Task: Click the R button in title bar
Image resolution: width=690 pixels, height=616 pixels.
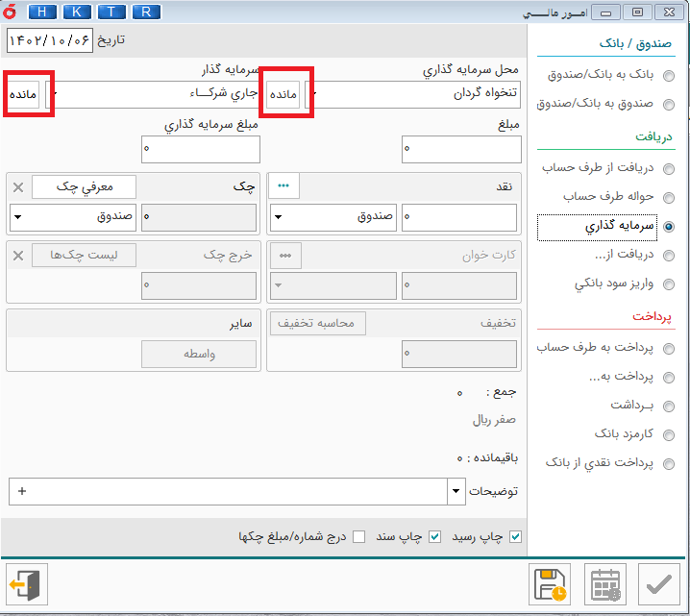Action: click(x=145, y=12)
